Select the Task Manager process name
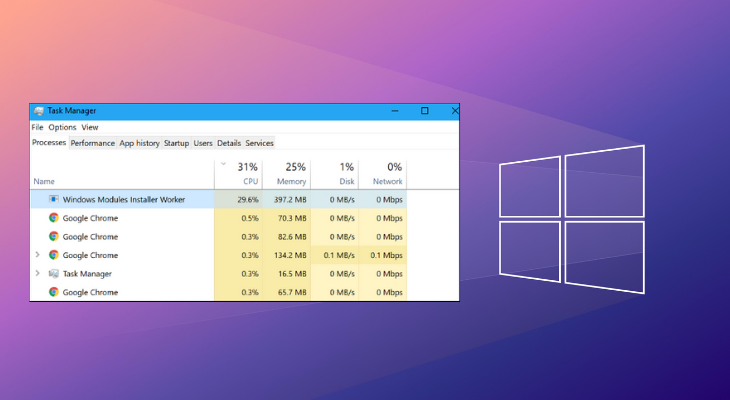This screenshot has height=400, width=730. (87, 274)
